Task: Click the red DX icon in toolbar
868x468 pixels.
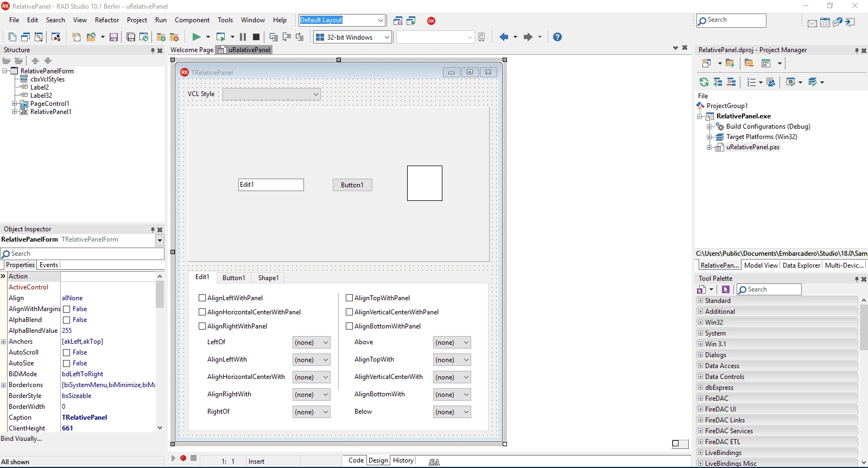Action: [x=432, y=21]
